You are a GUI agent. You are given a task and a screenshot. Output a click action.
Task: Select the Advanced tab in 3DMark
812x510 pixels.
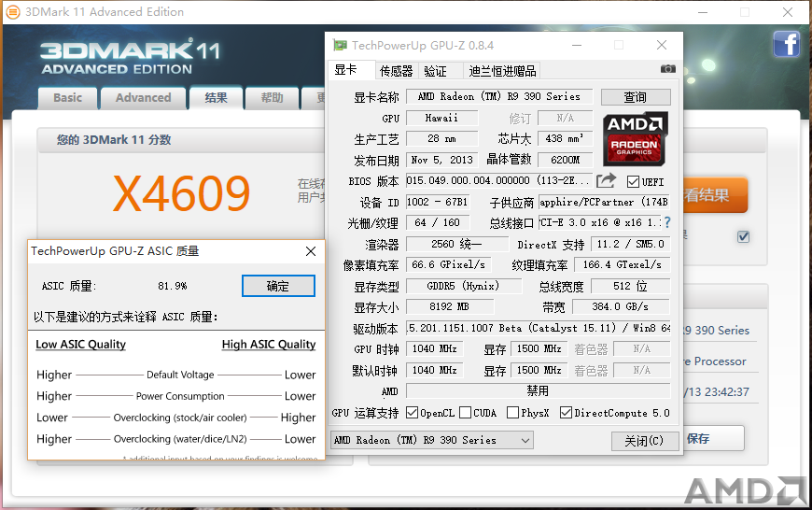point(144,98)
